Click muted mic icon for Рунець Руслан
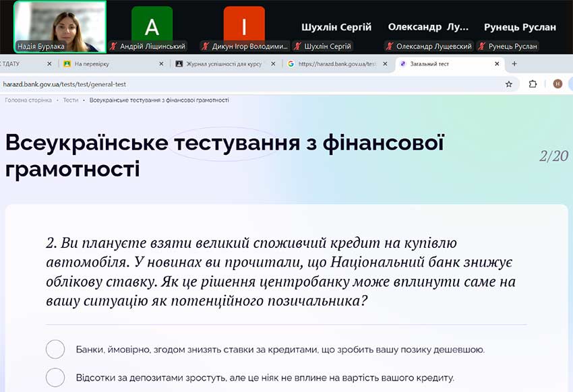The width and height of the screenshot is (573, 392). coord(483,46)
